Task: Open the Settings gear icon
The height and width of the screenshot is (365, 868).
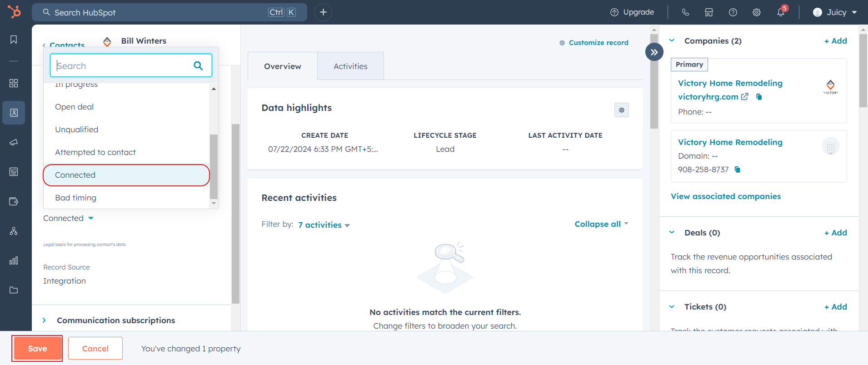Action: tap(757, 12)
